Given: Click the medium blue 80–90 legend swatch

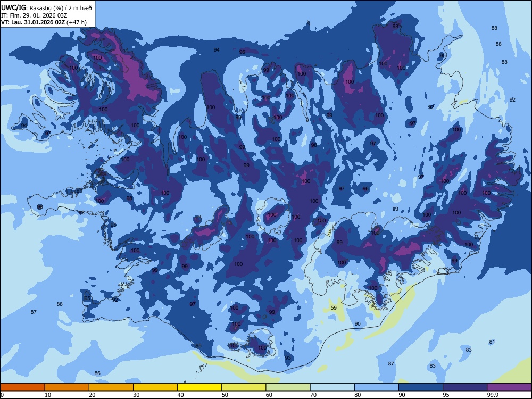Looking at the screenshot, I should point(377,387).
